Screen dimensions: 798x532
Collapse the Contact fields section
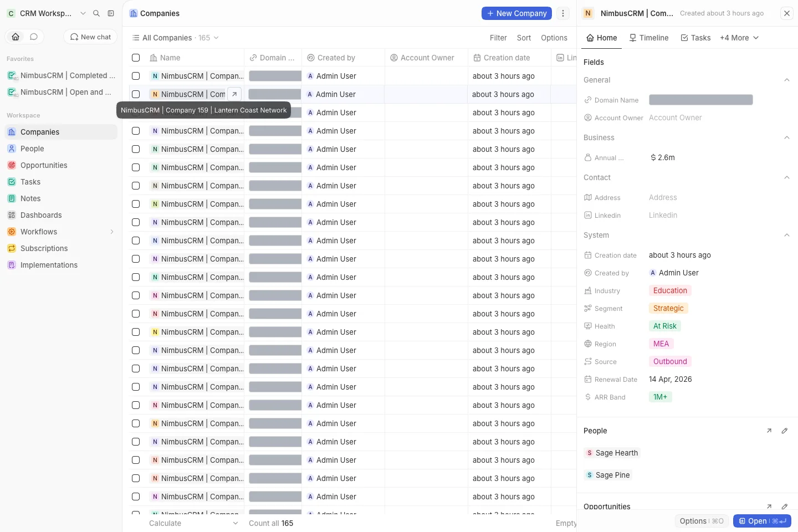[x=787, y=177]
